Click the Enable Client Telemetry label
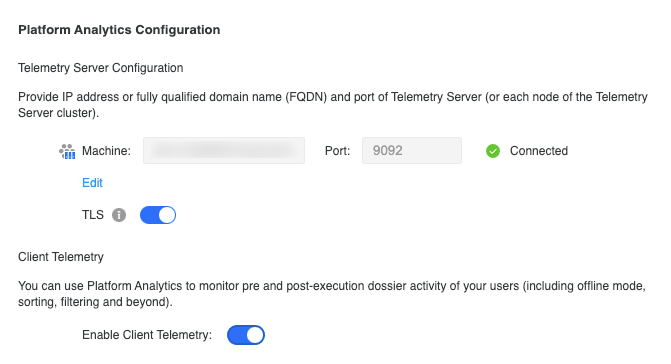The image size is (671, 364). click(x=147, y=335)
